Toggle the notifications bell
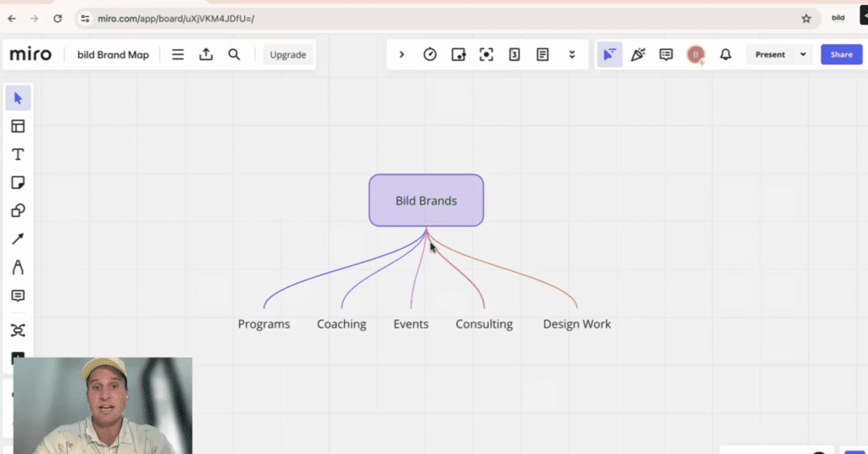Image resolution: width=868 pixels, height=454 pixels. (x=726, y=54)
